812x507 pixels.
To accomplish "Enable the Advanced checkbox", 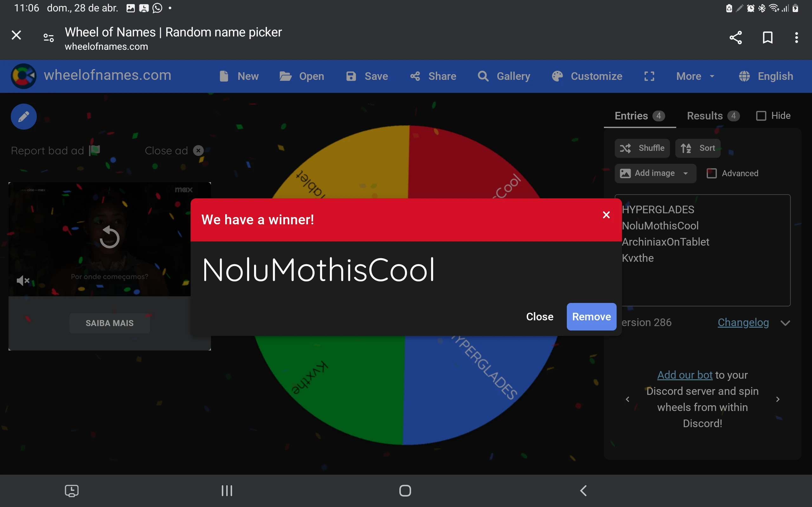I will tap(711, 173).
